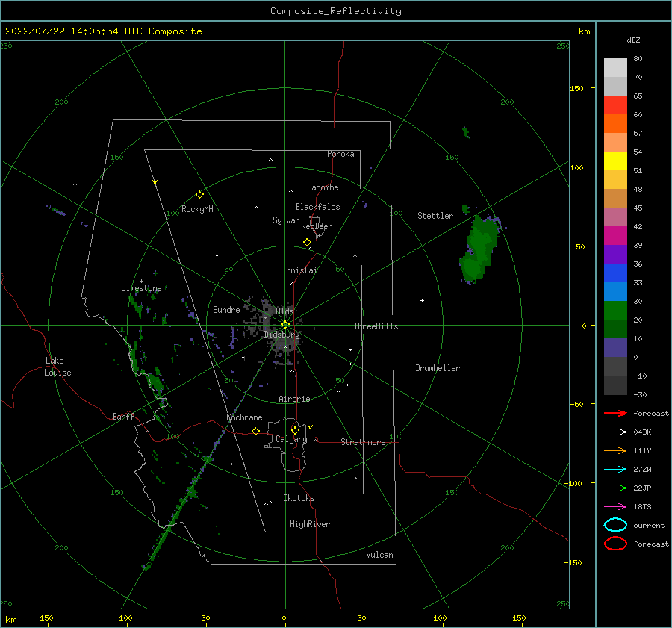Click the 'Ponoka' city label
This screenshot has width=672, height=628.
coord(340,154)
